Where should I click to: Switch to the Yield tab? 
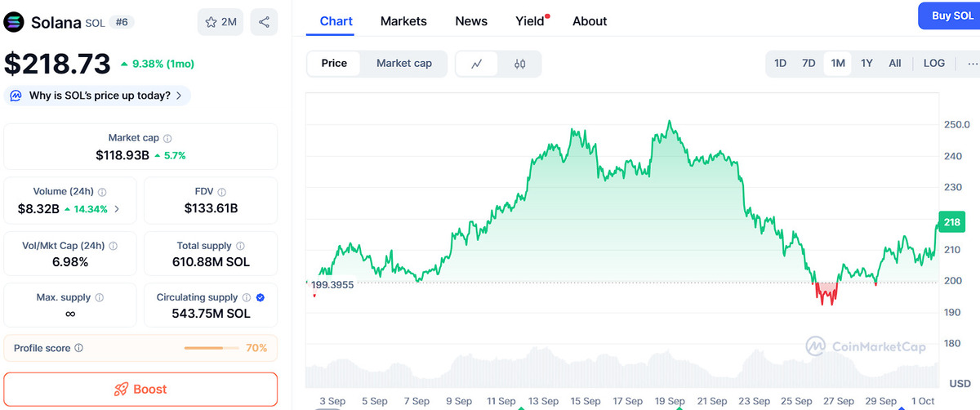tap(530, 21)
